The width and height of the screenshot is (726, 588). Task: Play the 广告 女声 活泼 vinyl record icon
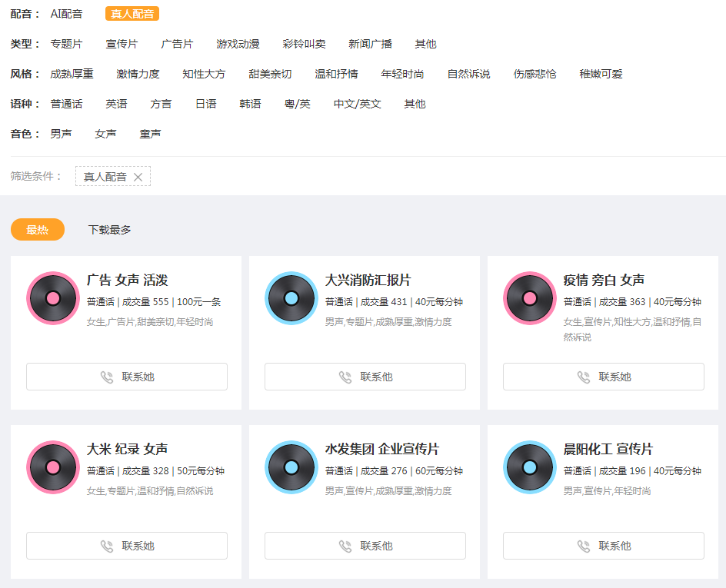click(x=53, y=298)
